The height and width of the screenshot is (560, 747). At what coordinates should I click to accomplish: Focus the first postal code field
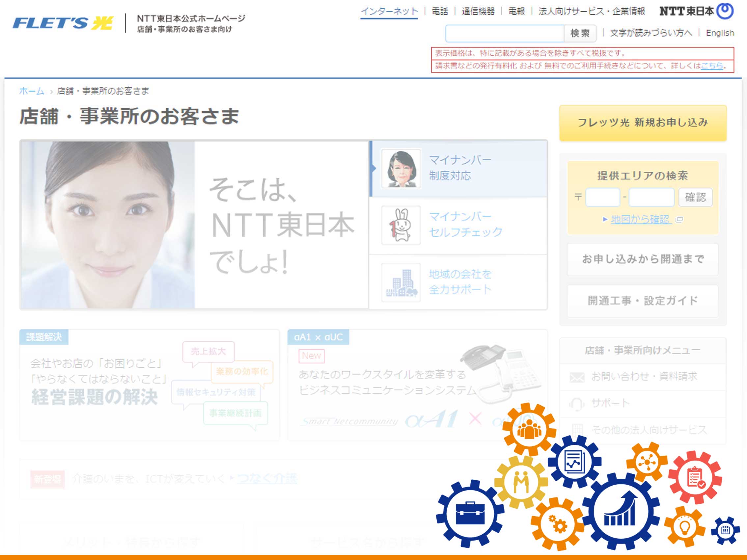[603, 197]
